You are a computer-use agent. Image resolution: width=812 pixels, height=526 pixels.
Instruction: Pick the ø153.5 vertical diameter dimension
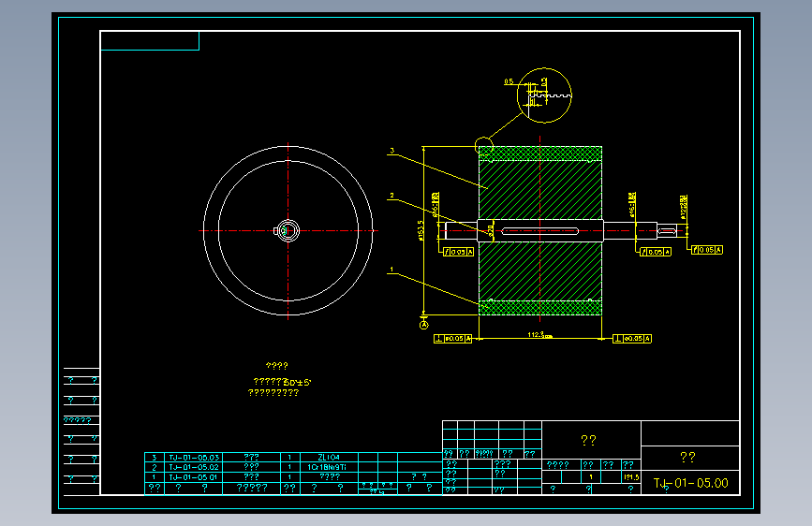point(421,230)
